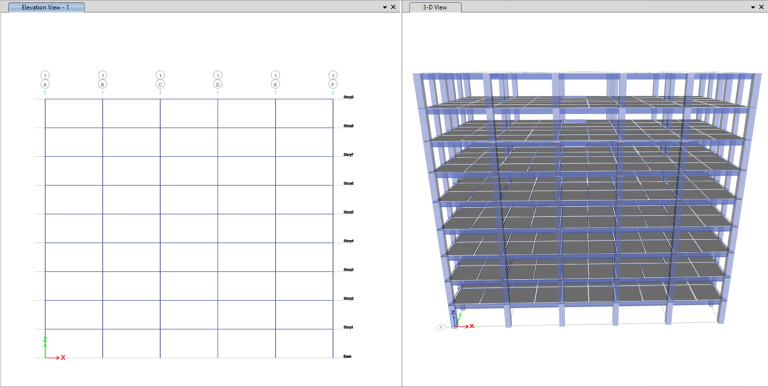This screenshot has height=387, width=768.
Task: Click the Story4 level label
Action: click(x=349, y=241)
